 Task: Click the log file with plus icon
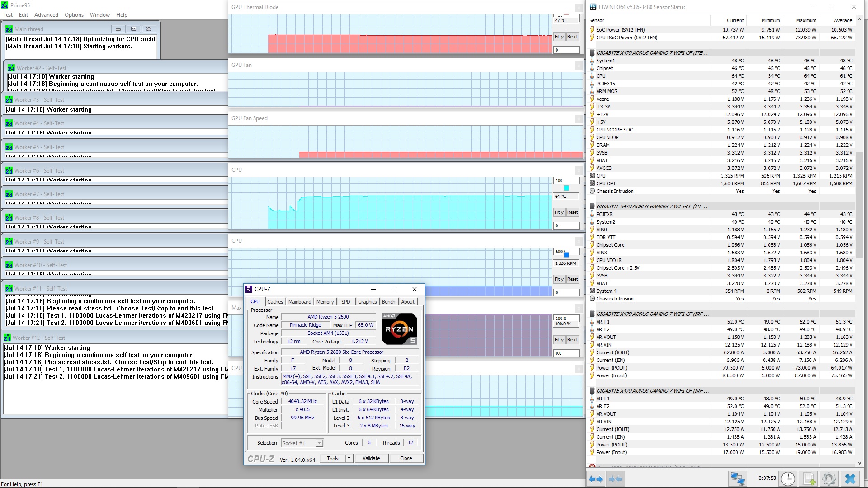(809, 479)
